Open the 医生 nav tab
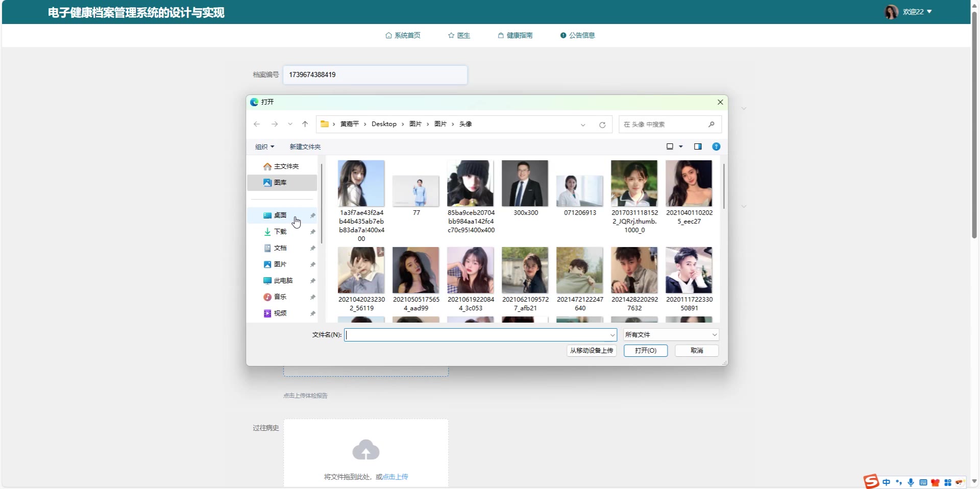 click(x=459, y=35)
